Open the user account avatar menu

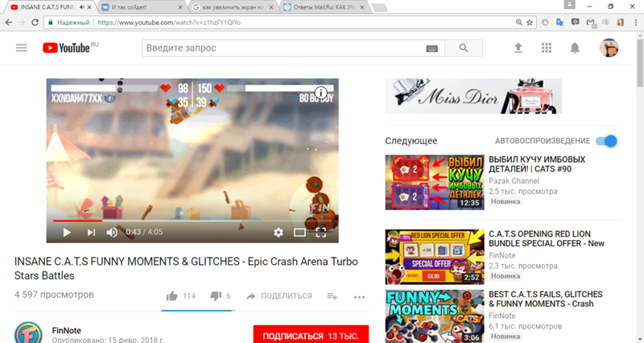[609, 48]
